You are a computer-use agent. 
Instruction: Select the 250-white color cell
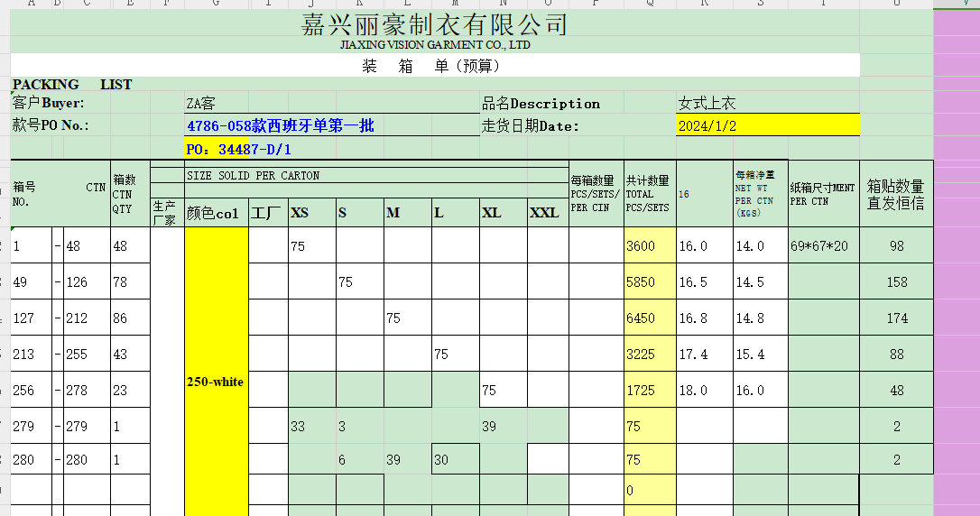pos(216,382)
